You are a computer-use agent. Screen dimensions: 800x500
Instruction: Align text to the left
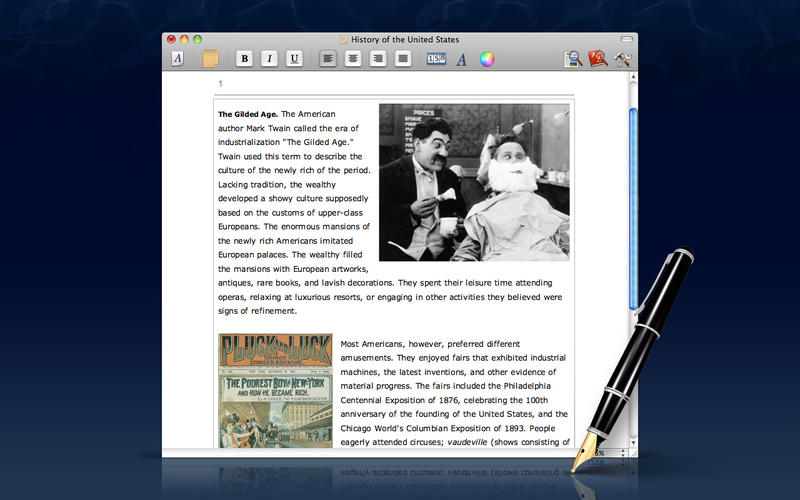tap(328, 59)
